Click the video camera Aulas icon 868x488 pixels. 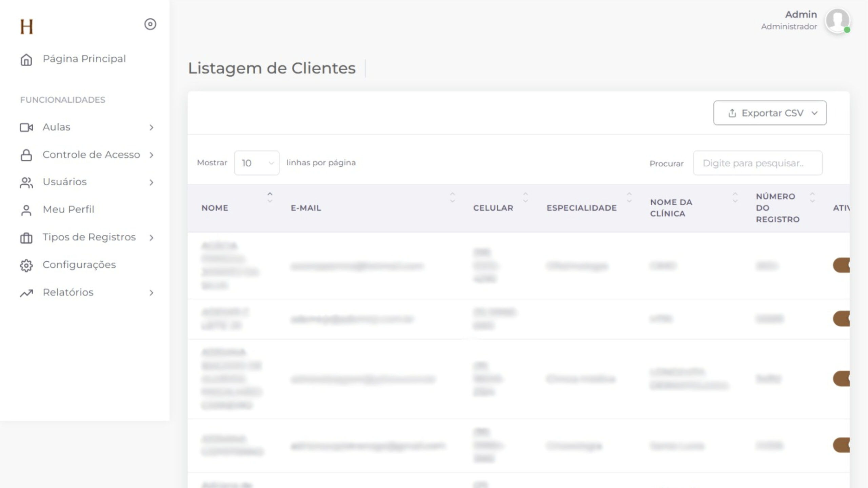tap(26, 127)
